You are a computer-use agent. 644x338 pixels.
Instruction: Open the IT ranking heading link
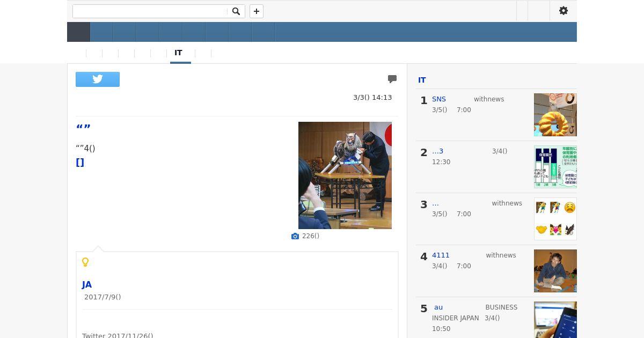422,80
